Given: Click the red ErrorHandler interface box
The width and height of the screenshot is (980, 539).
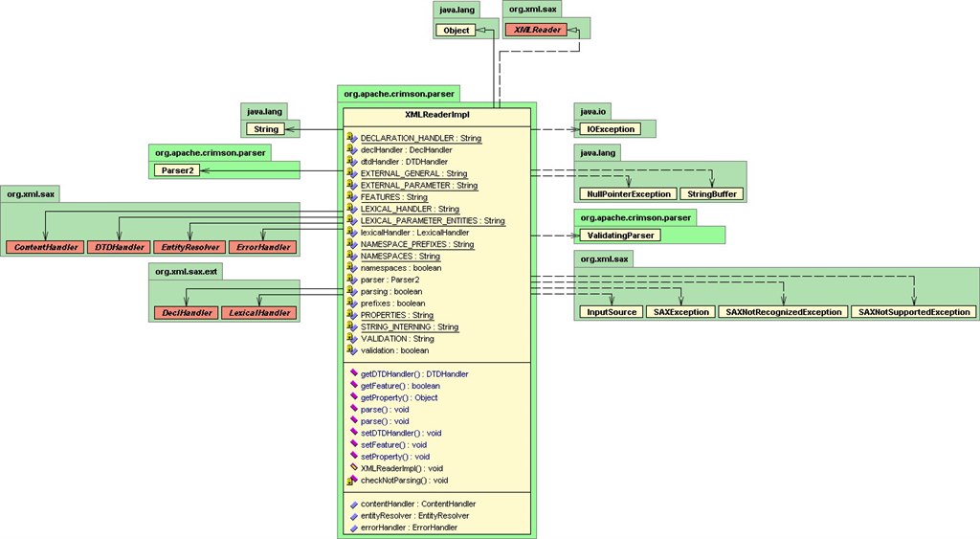Looking at the screenshot, I should point(263,247).
